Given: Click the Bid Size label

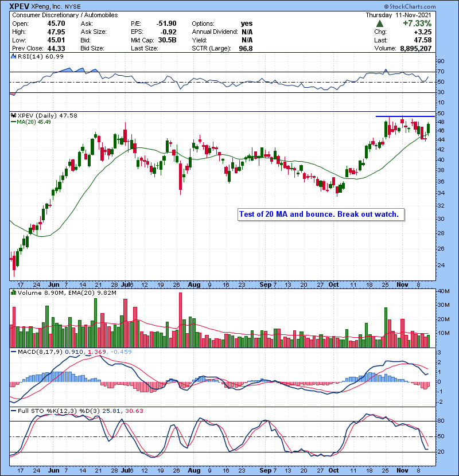Looking at the screenshot, I should 92,48.
